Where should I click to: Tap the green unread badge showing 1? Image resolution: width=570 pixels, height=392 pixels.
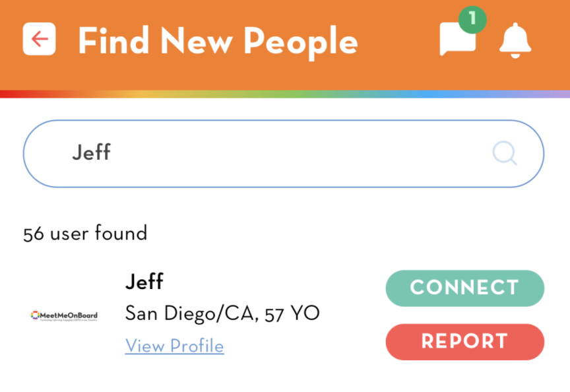(x=472, y=20)
